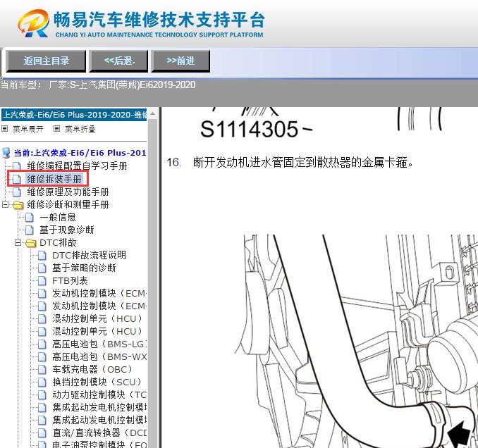The width and height of the screenshot is (478, 448).
Task: Open 动力驱动控制模块（TC entry
Action: point(99,395)
